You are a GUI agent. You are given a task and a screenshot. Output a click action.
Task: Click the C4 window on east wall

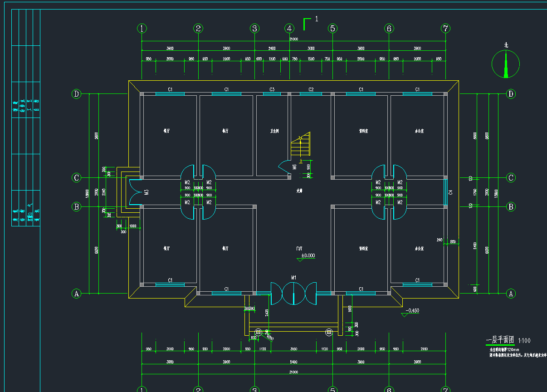pyautogui.click(x=445, y=192)
